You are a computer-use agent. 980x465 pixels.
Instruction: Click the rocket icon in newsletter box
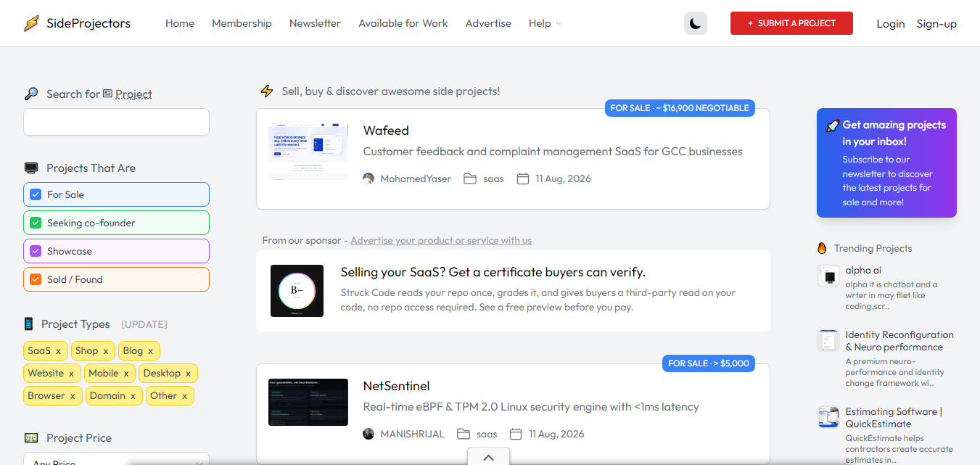pos(833,125)
